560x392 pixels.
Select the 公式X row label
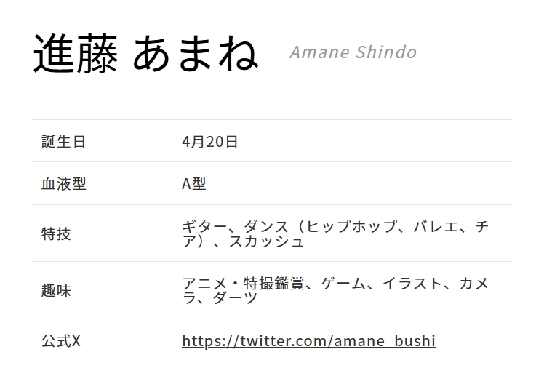click(60, 340)
